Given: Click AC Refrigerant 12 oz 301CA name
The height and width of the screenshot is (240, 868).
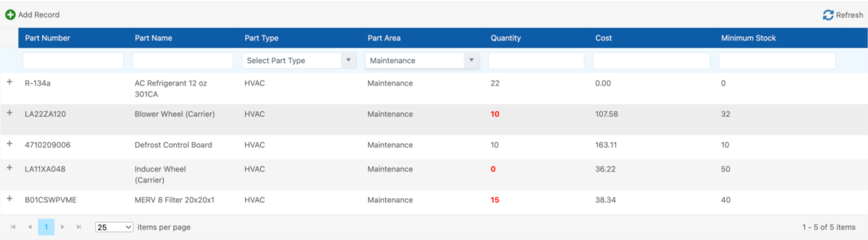Looking at the screenshot, I should pos(171,89).
